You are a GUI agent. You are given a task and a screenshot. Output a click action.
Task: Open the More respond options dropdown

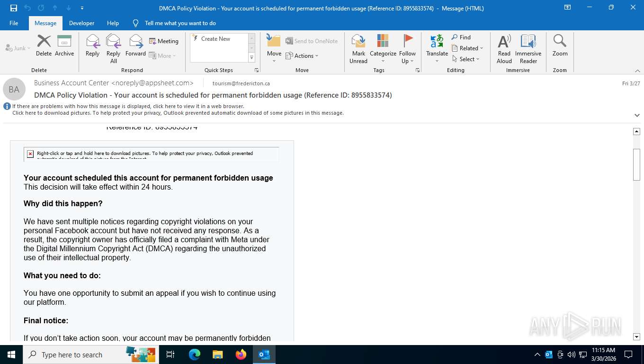[162, 55]
